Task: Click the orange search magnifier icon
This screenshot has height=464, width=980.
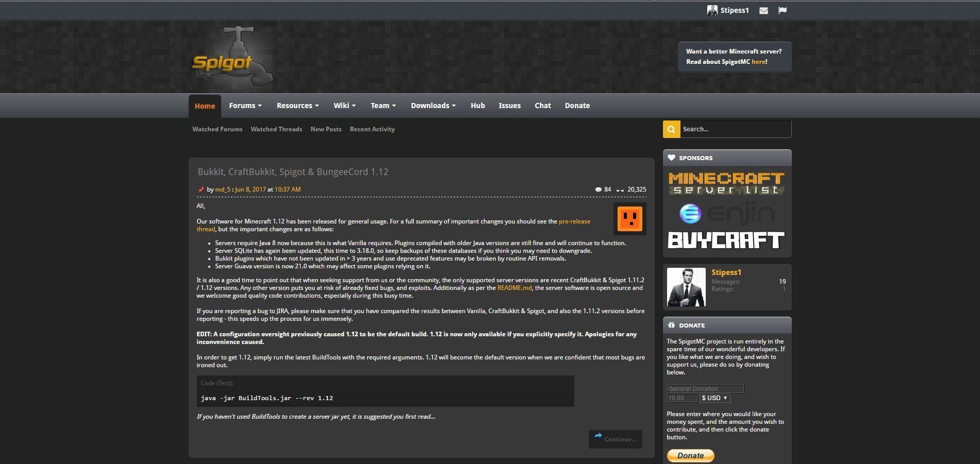Action: tap(671, 129)
